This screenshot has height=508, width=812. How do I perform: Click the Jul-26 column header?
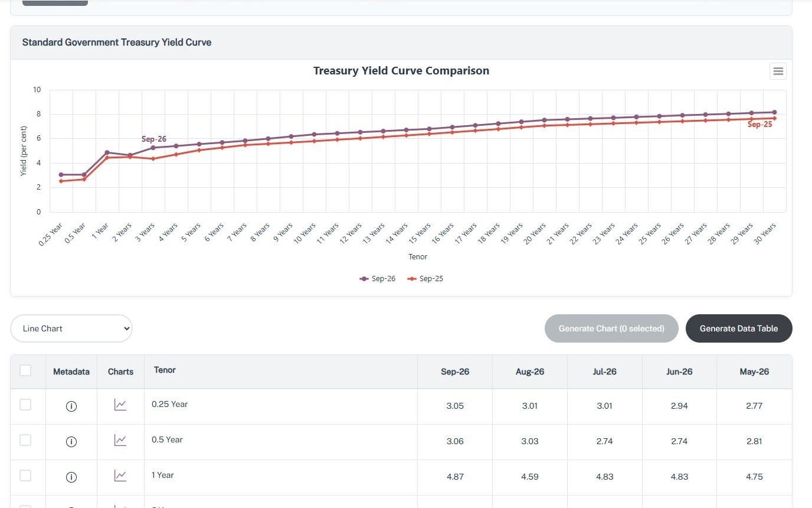605,372
